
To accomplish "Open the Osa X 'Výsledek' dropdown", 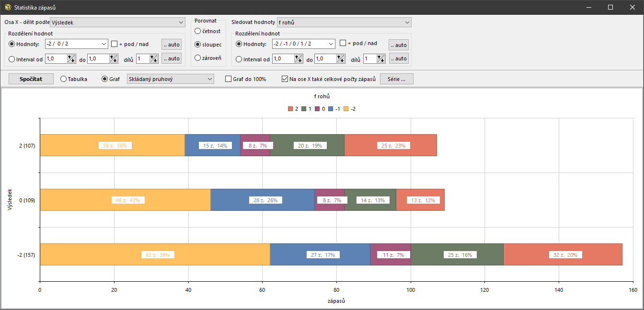I will 117,22.
